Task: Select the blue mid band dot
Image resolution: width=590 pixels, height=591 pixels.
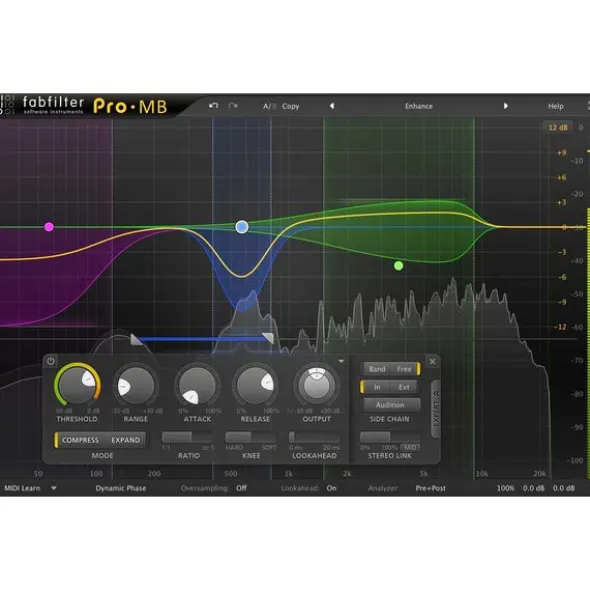Action: (x=242, y=227)
